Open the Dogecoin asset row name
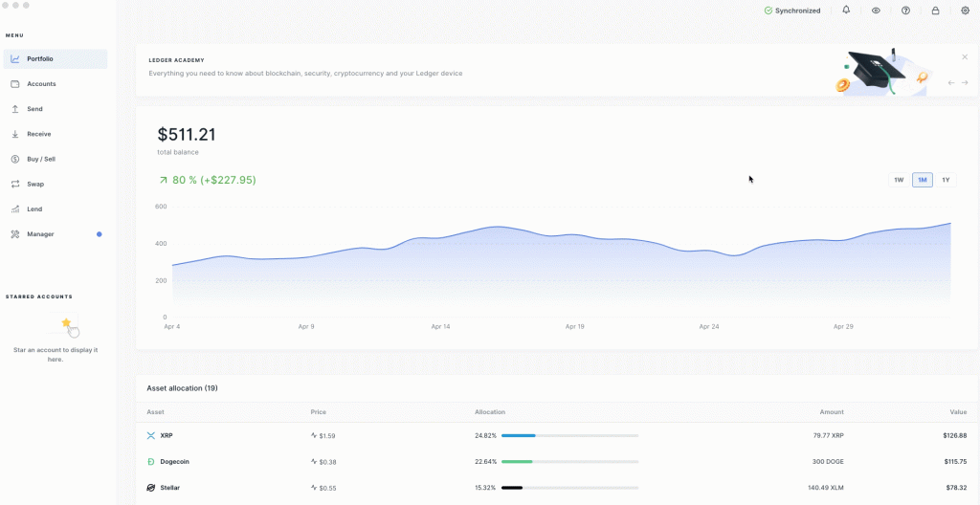Screen dimensions: 980x505 pos(174,462)
